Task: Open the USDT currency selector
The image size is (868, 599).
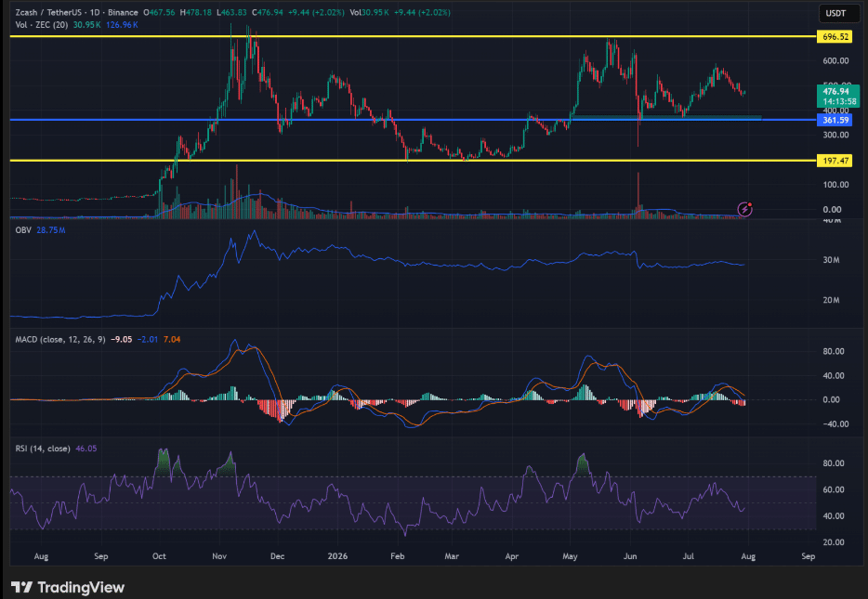Action: click(x=835, y=13)
